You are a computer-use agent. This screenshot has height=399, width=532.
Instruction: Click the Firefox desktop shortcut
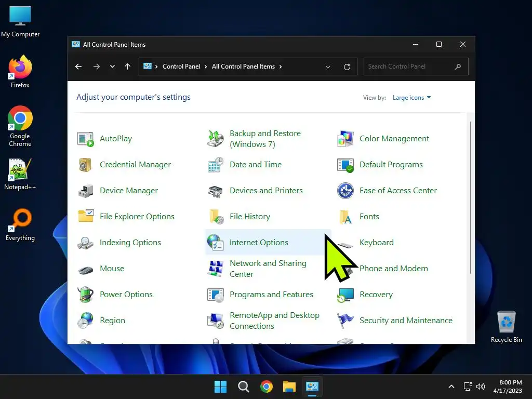tap(20, 72)
